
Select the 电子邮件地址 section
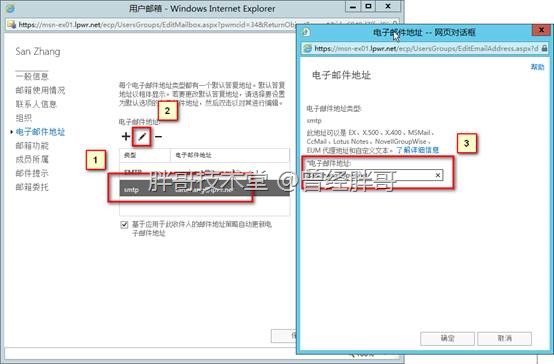40,132
